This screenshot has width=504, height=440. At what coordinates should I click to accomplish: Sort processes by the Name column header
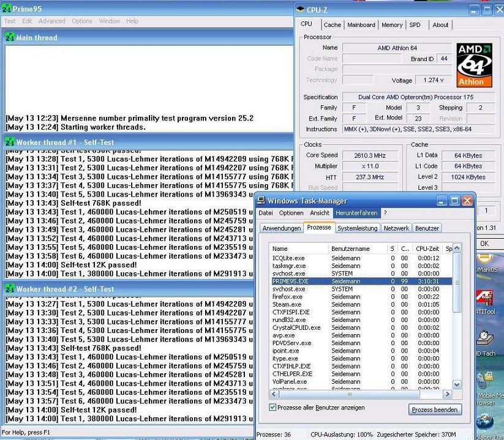[x=299, y=248]
